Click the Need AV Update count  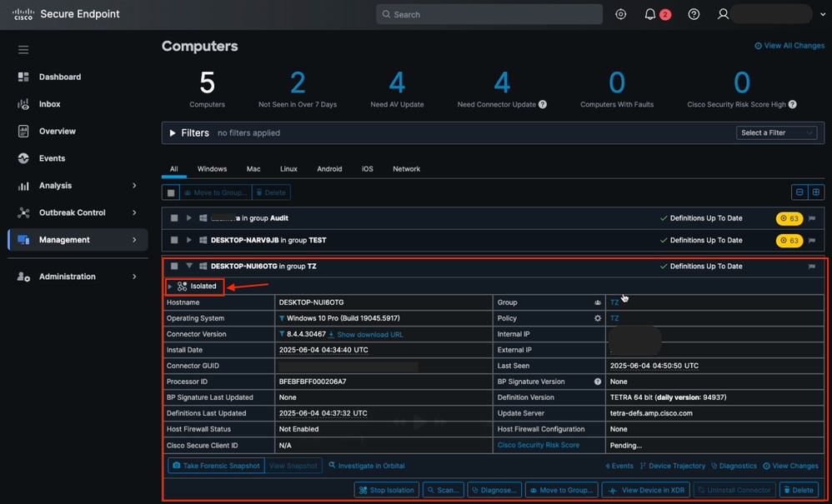tap(397, 82)
